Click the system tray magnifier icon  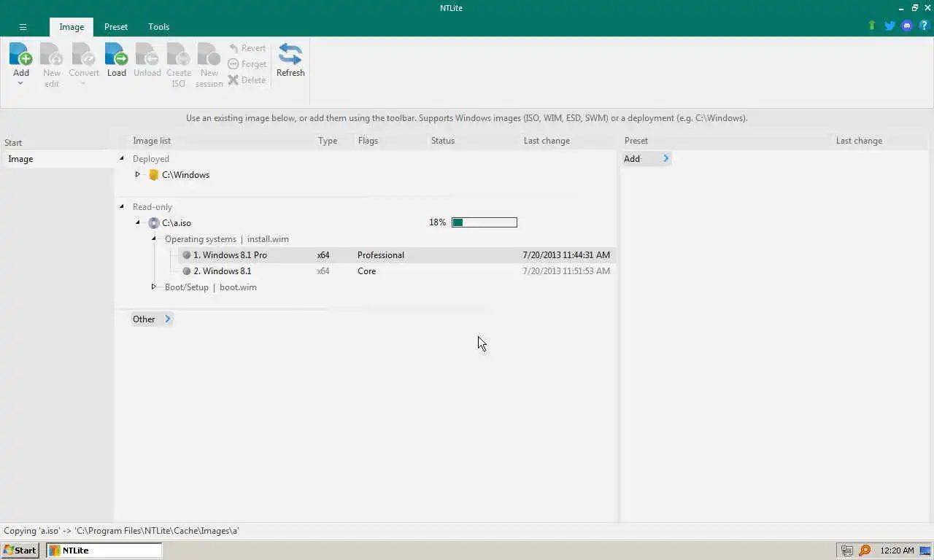(x=865, y=551)
